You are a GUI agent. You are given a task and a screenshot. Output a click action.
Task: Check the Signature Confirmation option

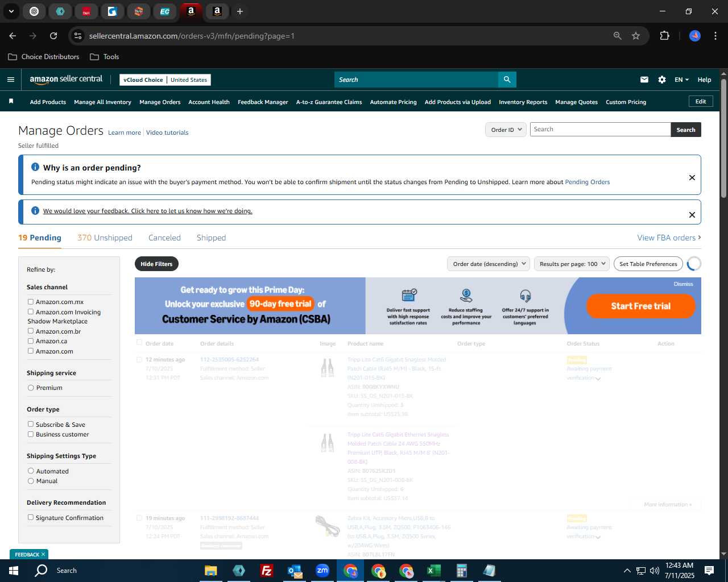tap(31, 517)
